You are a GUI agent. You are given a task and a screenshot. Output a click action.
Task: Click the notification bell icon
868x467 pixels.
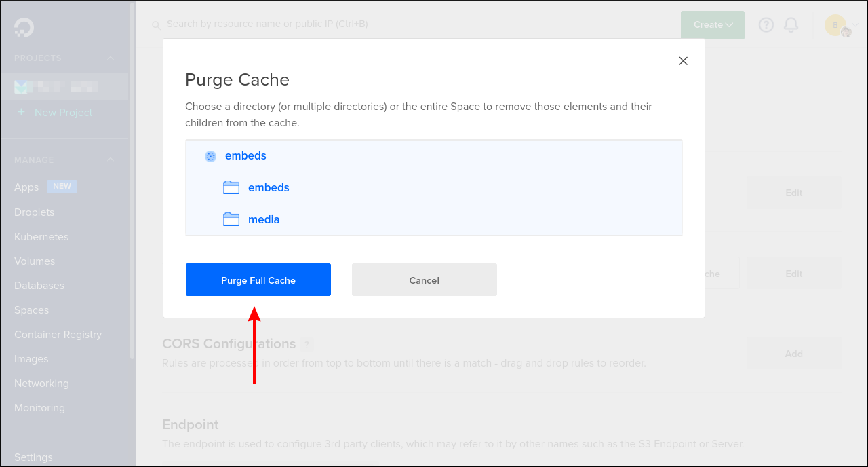pyautogui.click(x=791, y=24)
